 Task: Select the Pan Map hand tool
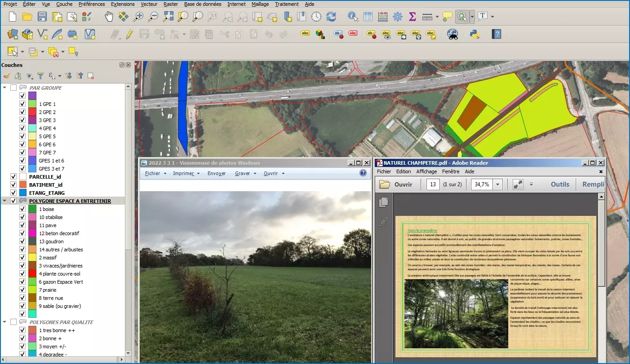109,17
